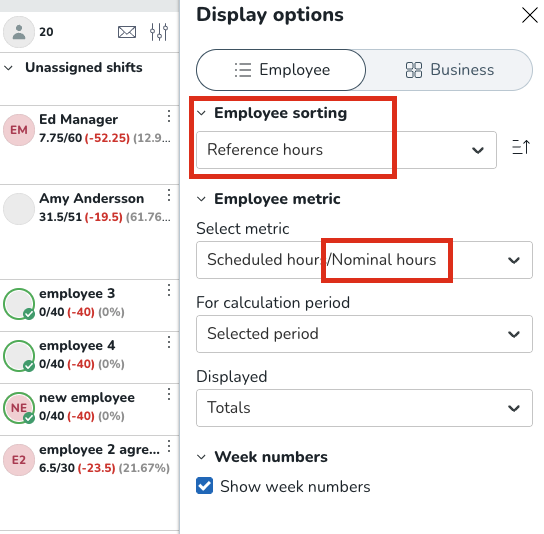Switch to the Business tab

coord(449,70)
